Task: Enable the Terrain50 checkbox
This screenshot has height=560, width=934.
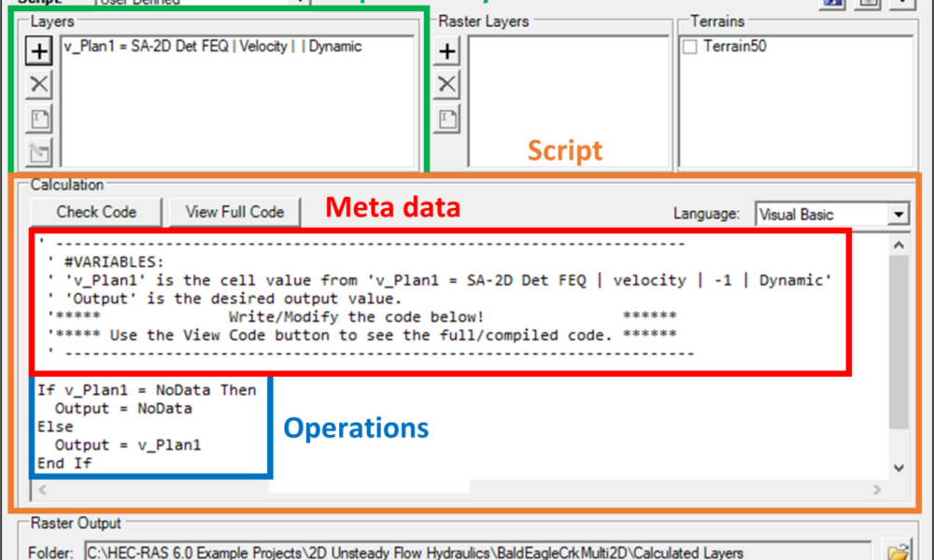Action: pos(689,45)
